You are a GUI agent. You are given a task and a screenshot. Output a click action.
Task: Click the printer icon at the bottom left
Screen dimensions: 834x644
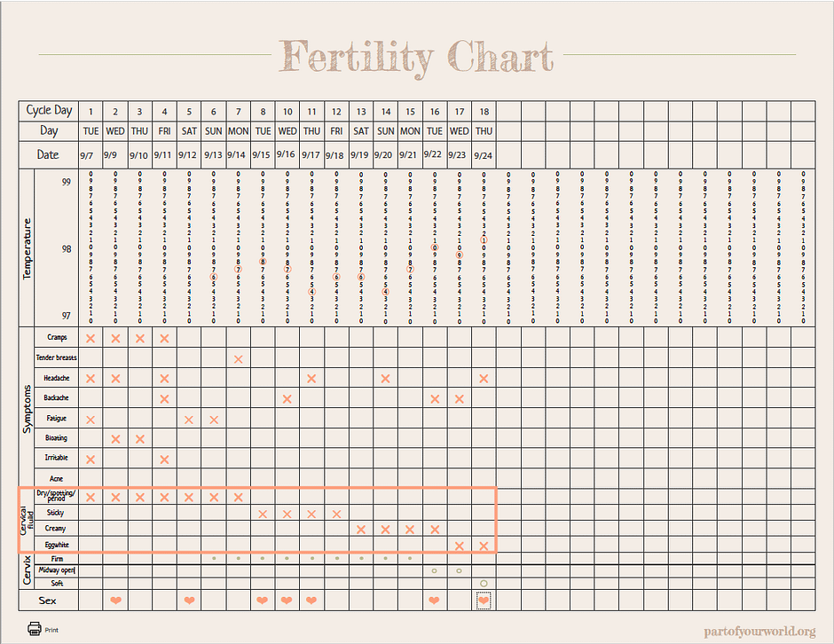pyautogui.click(x=35, y=629)
